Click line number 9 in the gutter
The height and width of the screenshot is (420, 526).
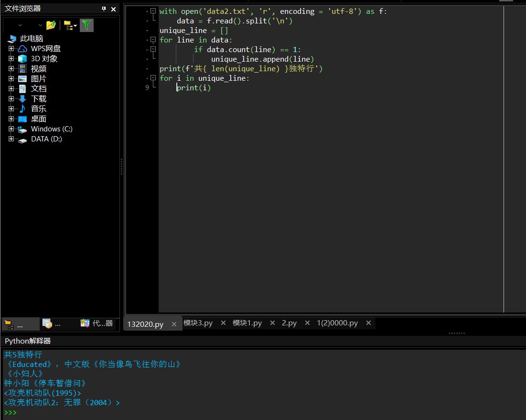(x=147, y=87)
